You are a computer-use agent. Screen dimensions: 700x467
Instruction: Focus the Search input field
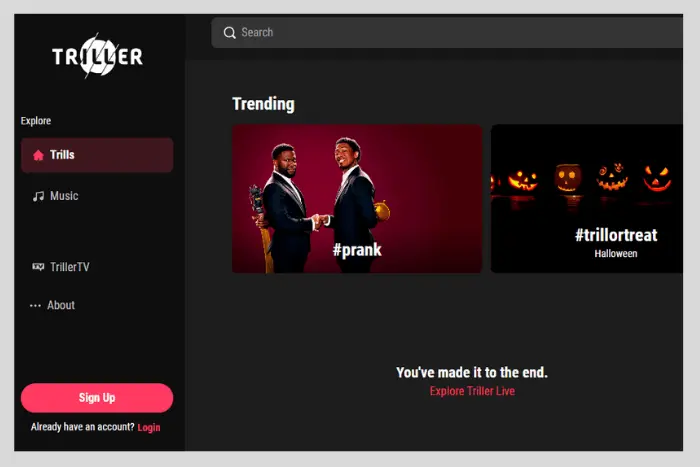click(447, 33)
